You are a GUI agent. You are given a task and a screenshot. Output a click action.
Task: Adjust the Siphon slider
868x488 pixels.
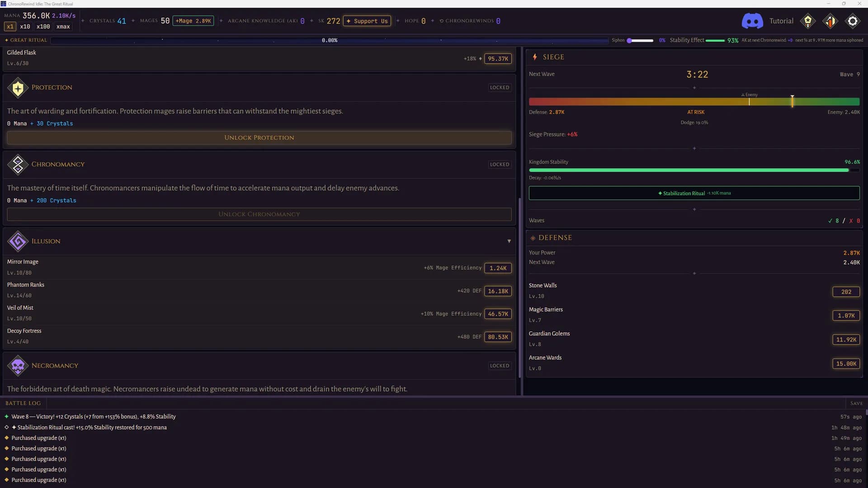pyautogui.click(x=640, y=41)
